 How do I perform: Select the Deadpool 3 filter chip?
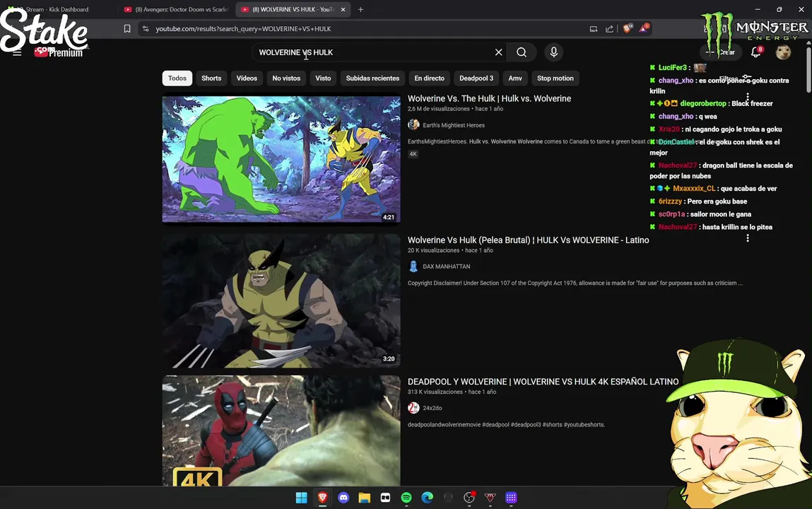click(476, 78)
